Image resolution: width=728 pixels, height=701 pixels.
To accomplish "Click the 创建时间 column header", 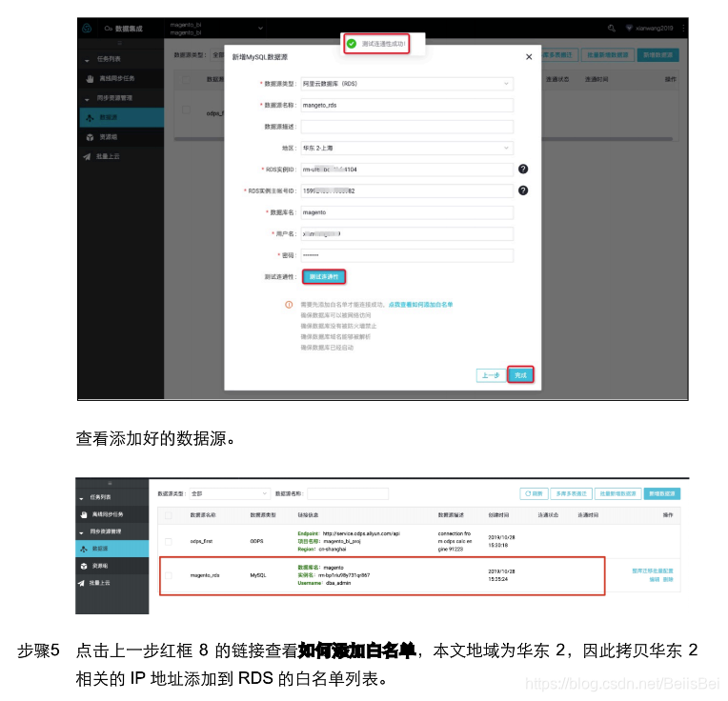I will point(498,515).
